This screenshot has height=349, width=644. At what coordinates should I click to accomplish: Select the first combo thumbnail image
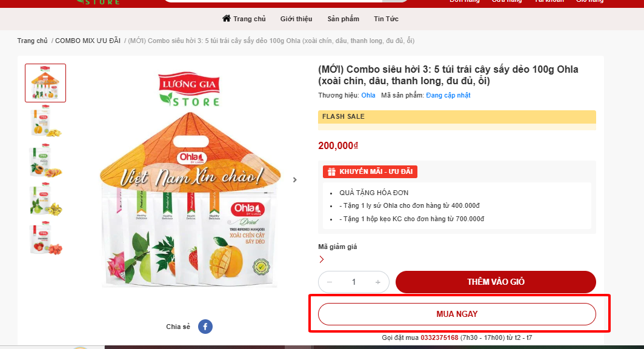point(45,83)
